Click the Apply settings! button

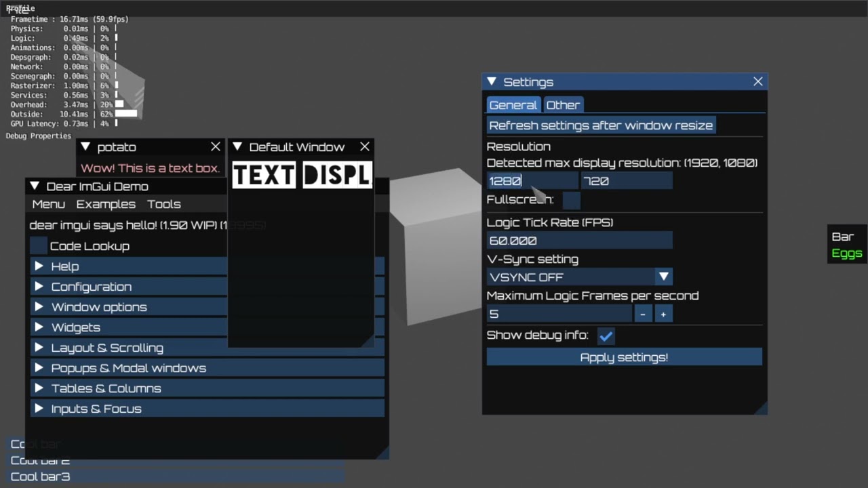625,357
